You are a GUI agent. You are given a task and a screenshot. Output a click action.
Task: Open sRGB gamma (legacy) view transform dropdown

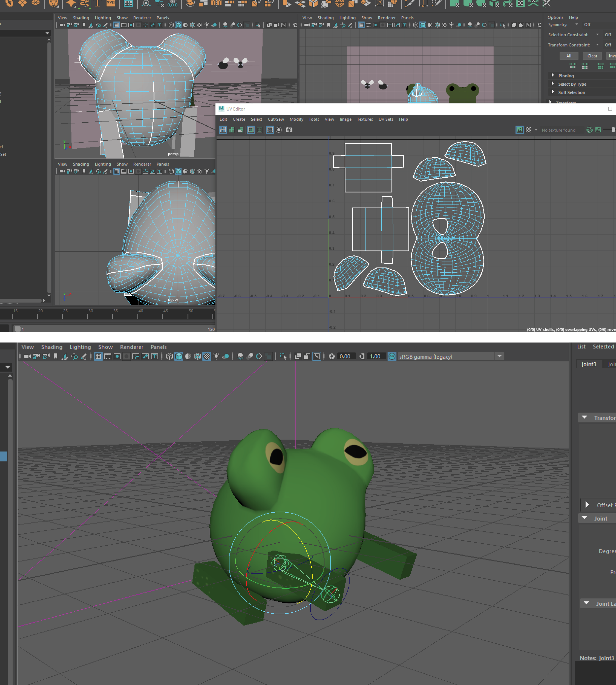tap(500, 356)
